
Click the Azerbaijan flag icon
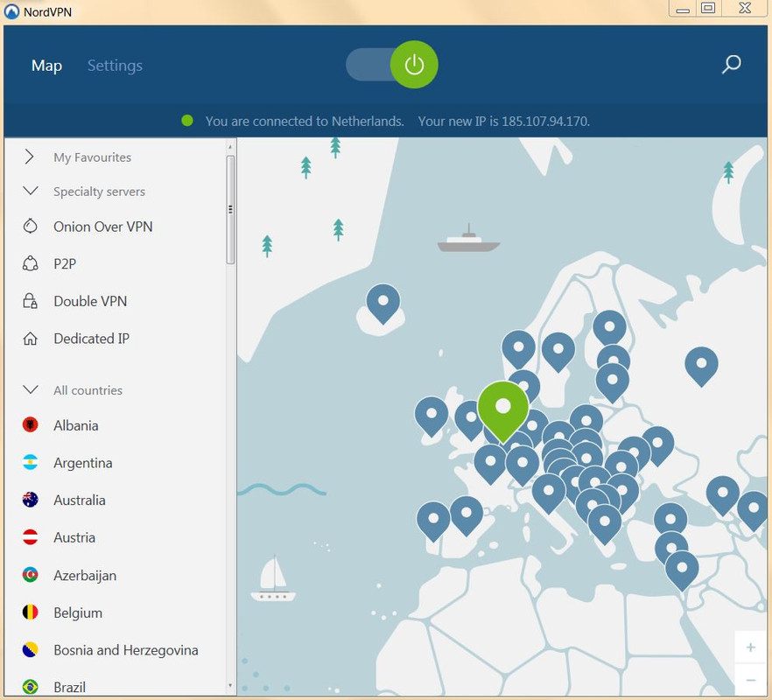click(30, 575)
